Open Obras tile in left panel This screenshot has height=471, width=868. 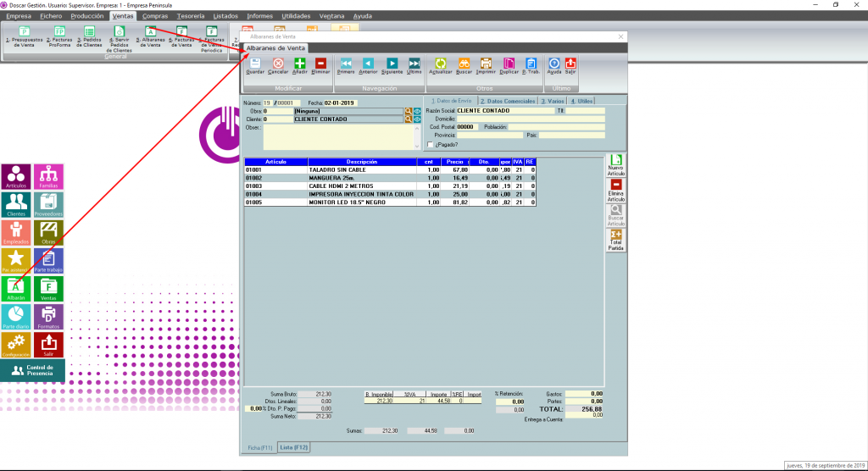click(x=48, y=233)
